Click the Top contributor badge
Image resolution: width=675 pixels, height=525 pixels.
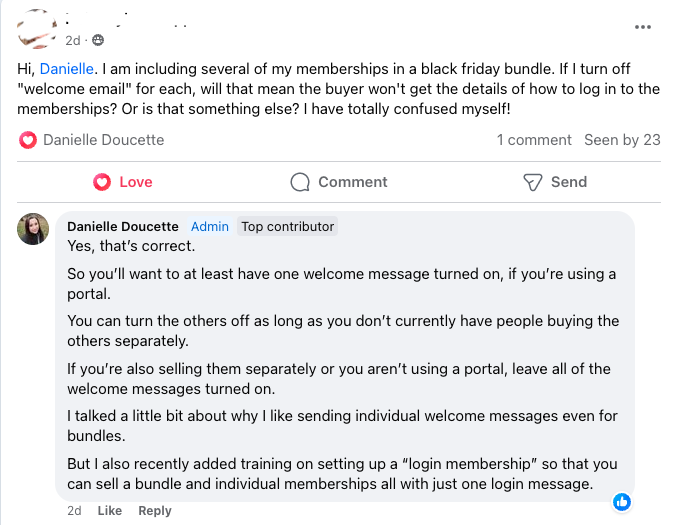pos(288,226)
